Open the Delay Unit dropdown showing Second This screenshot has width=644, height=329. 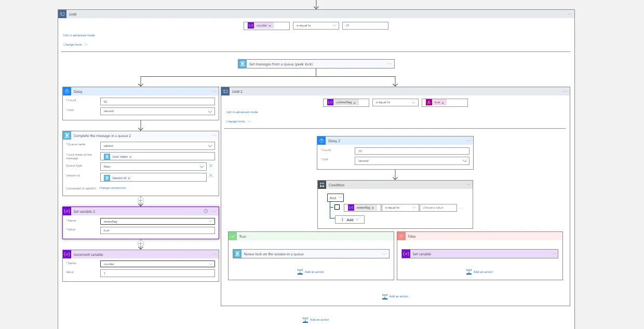point(157,111)
